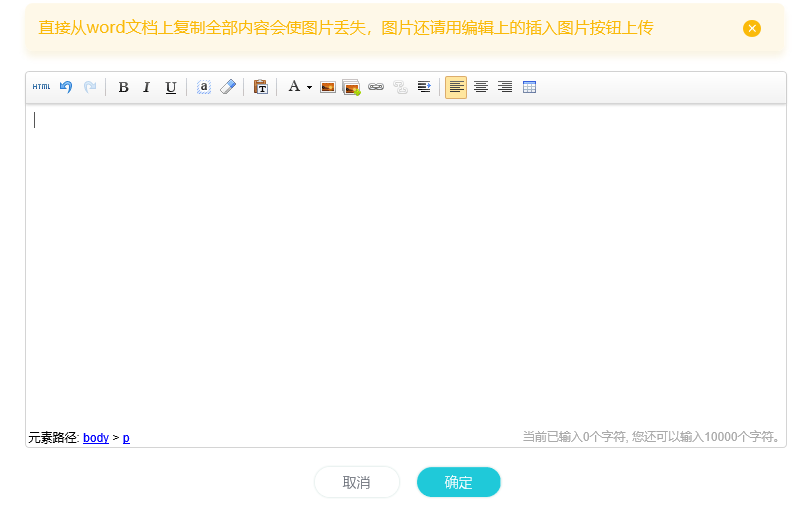The width and height of the screenshot is (807, 505).
Task: Switch to HTML source view
Action: [41, 87]
